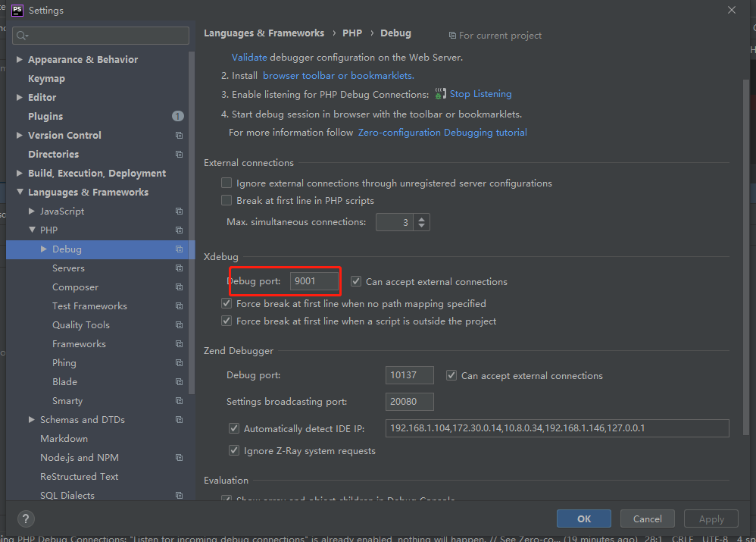This screenshot has height=542, width=756.
Task: Select Keymap in settings tree
Action: tap(46, 79)
